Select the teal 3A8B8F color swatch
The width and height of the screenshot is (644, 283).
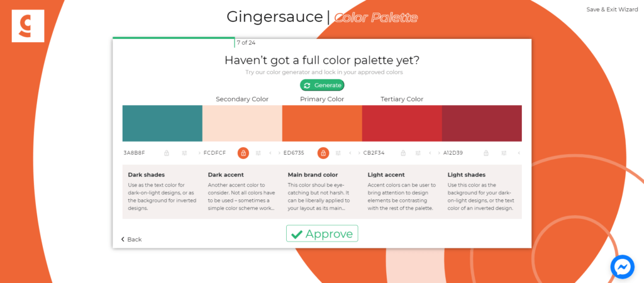tap(162, 123)
